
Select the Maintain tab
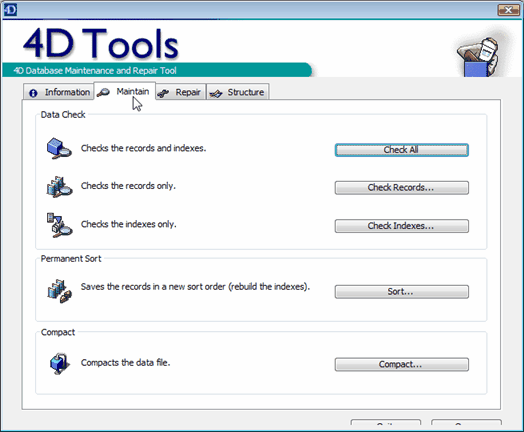coord(125,91)
